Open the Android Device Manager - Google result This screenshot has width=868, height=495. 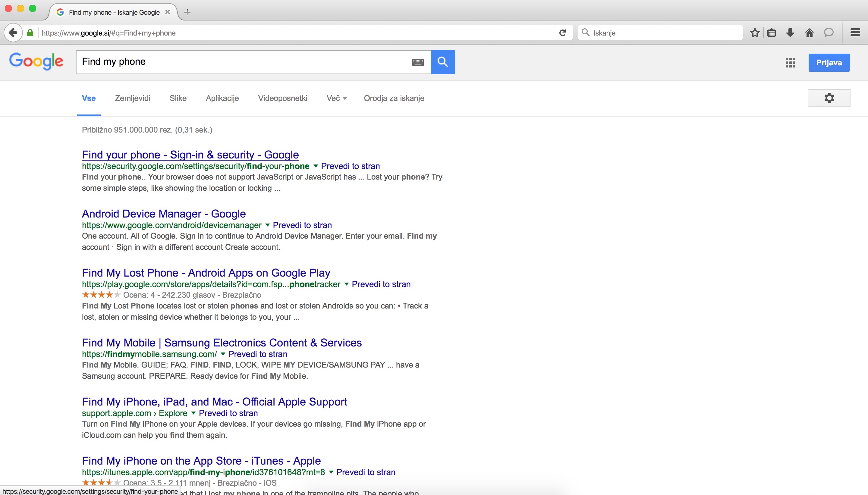pyautogui.click(x=164, y=214)
